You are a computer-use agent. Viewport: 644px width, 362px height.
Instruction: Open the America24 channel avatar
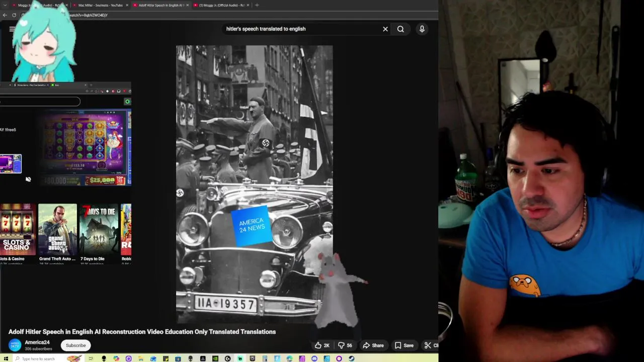[x=15, y=345]
